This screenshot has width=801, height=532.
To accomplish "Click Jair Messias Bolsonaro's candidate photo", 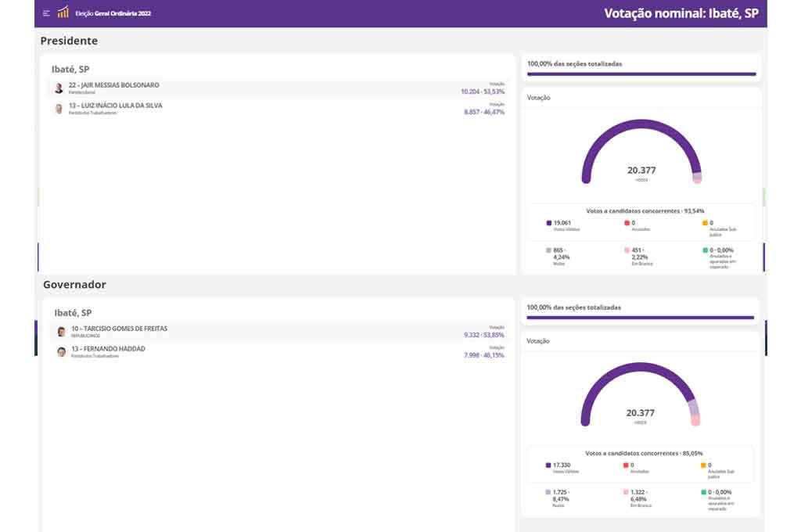I will 59,88.
